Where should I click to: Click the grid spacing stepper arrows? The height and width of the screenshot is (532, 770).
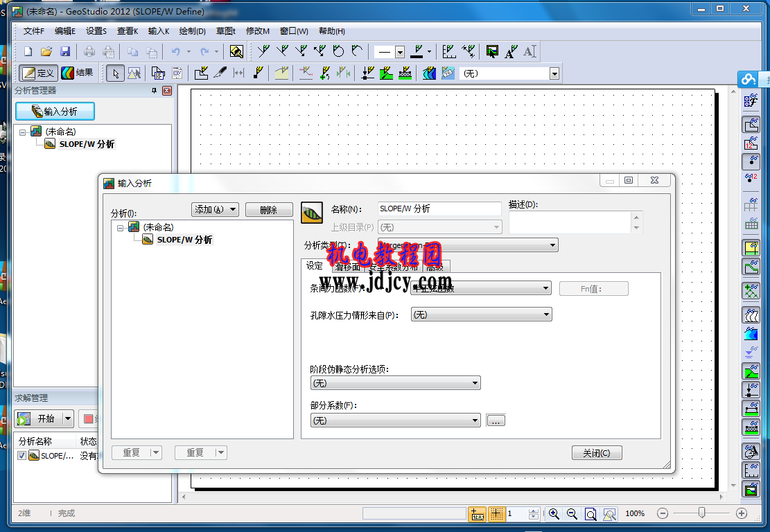(533, 513)
